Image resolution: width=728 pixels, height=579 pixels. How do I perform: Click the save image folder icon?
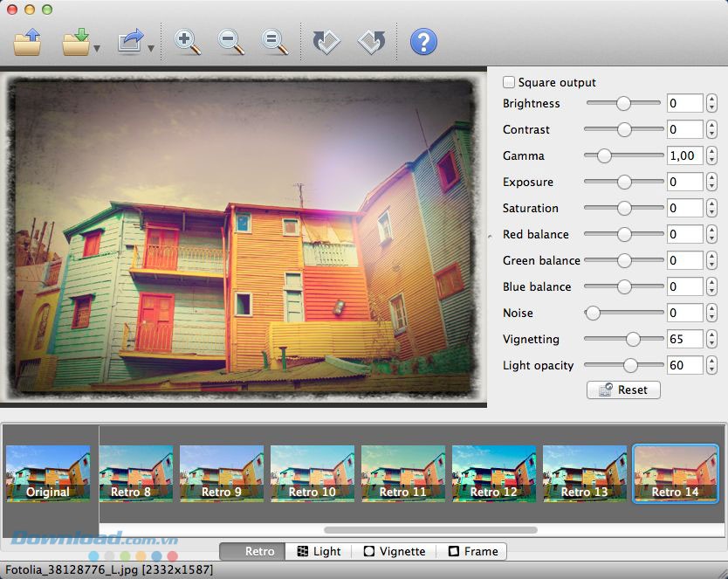[x=76, y=42]
